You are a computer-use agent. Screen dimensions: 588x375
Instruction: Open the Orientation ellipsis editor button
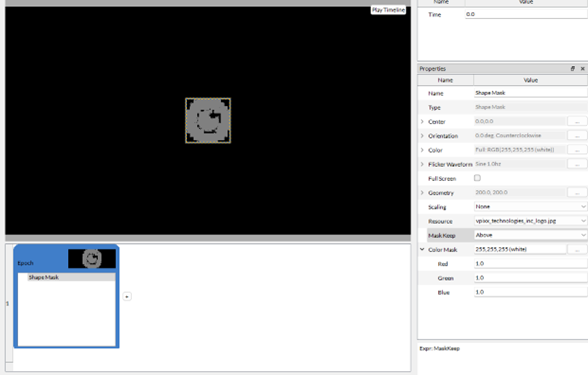577,136
